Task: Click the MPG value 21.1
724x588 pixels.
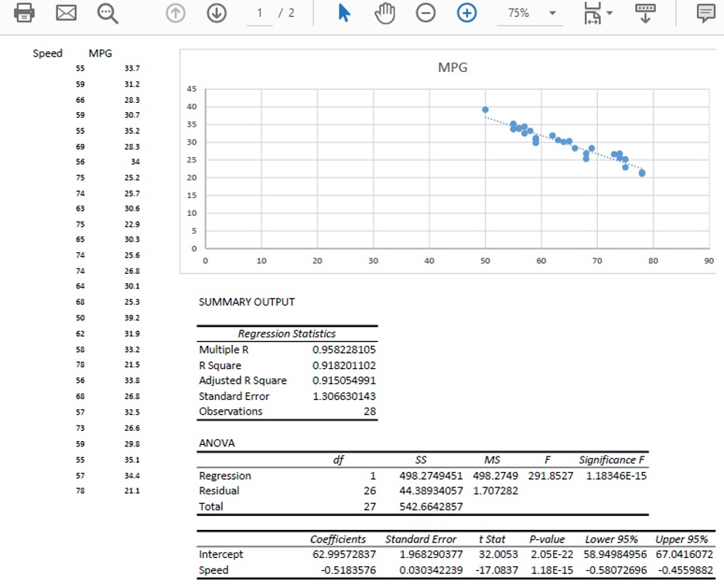Action: point(132,491)
